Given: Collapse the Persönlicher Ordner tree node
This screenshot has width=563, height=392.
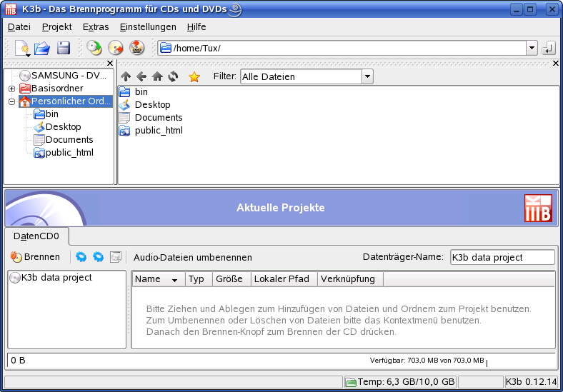Looking at the screenshot, I should click(12, 101).
